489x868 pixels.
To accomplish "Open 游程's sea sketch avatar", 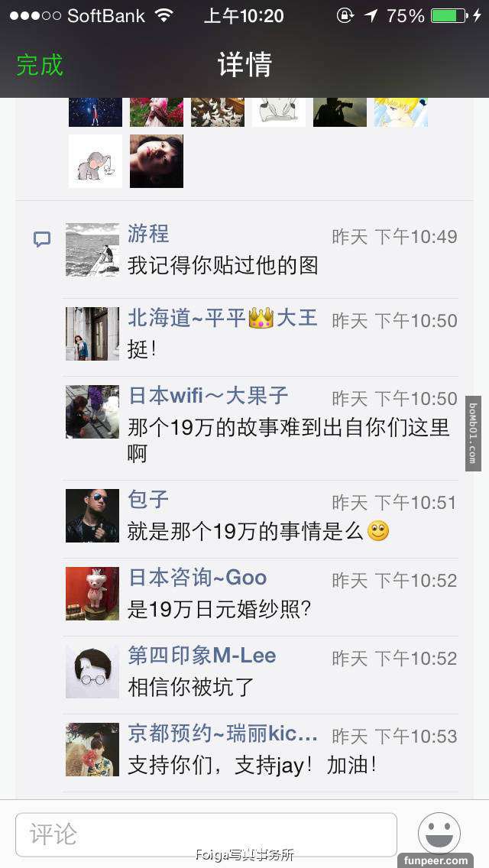I will point(92,250).
